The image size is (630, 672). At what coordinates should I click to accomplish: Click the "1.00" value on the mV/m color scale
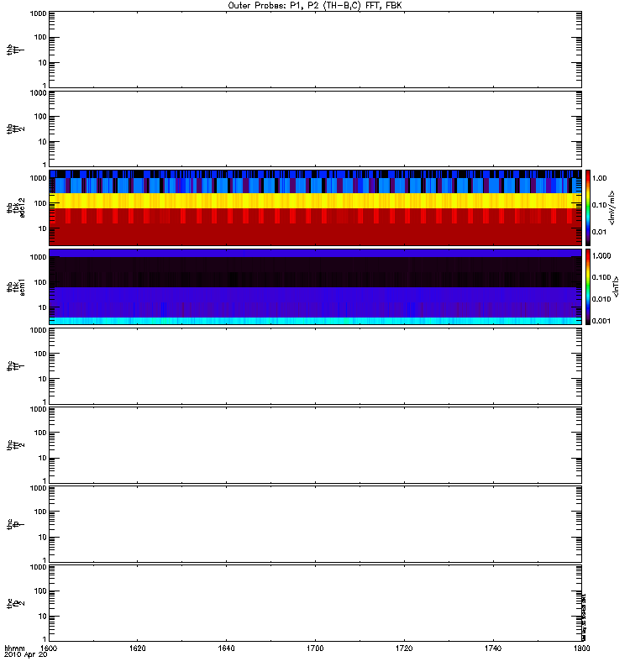(599, 178)
